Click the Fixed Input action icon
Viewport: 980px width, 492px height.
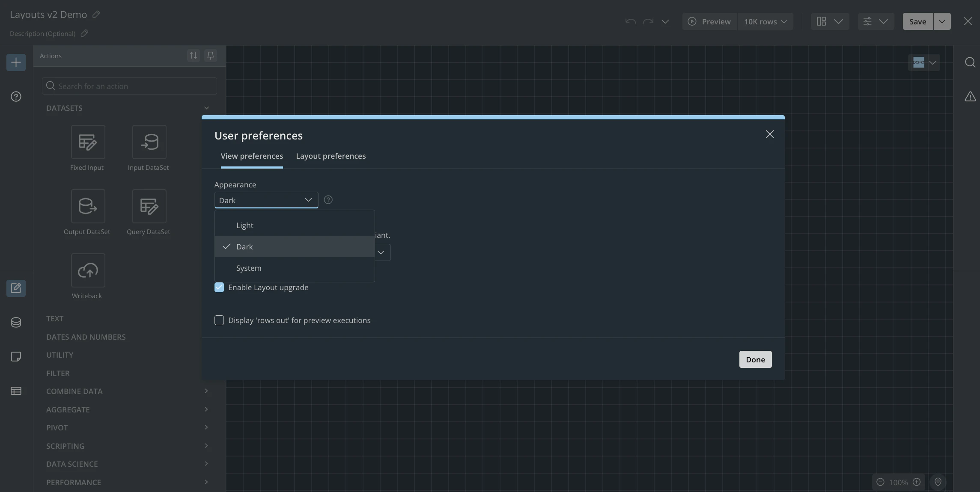click(88, 142)
